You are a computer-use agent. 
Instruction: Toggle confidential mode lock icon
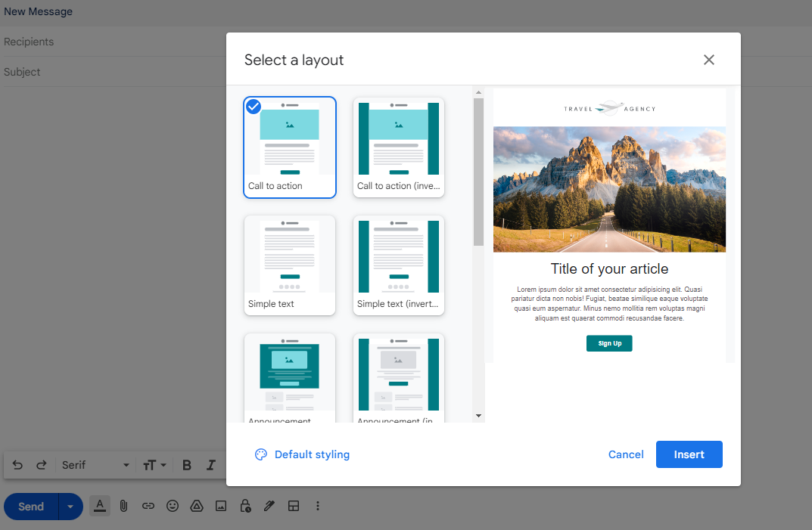[245, 507]
